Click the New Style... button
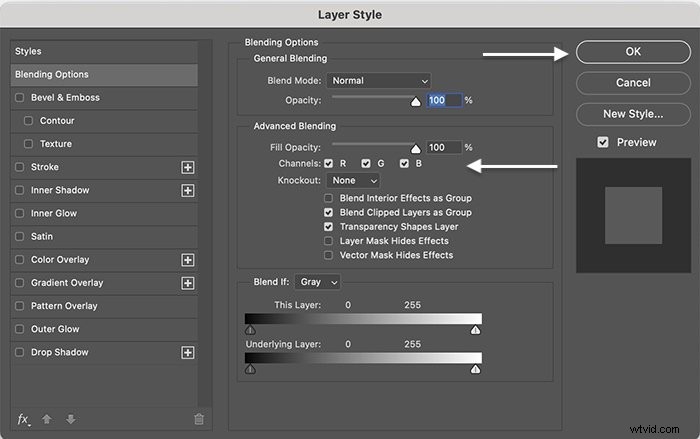Screen dimensions: 700x439 coord(633,114)
